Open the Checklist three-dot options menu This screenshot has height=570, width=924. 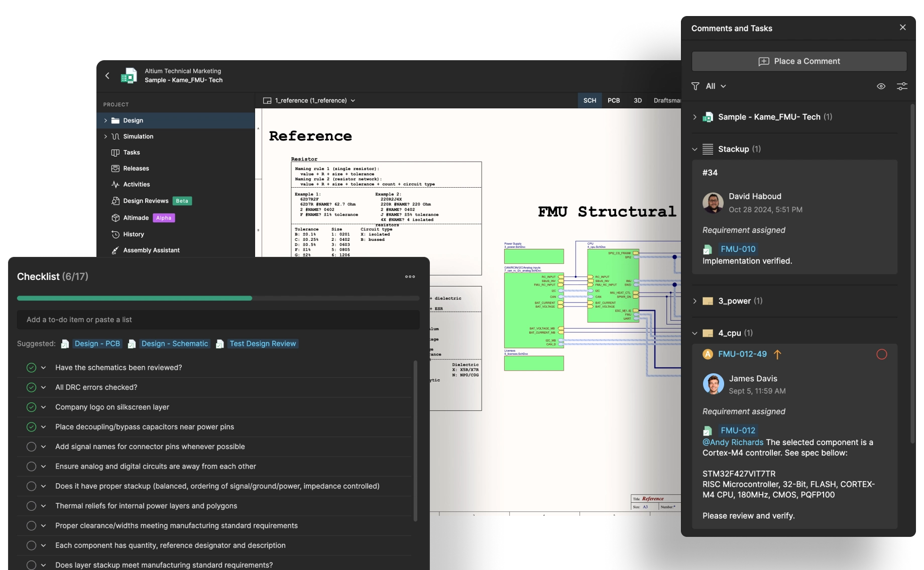pyautogui.click(x=410, y=276)
